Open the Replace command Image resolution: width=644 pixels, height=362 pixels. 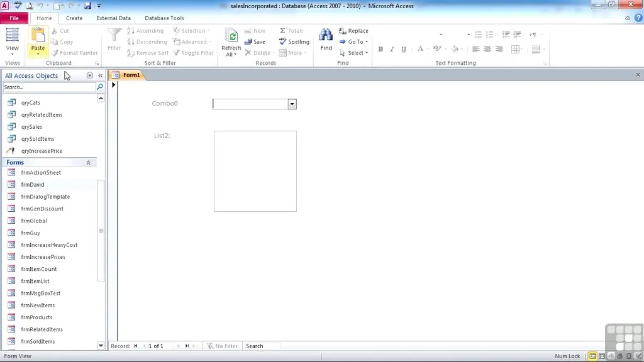[x=353, y=31]
